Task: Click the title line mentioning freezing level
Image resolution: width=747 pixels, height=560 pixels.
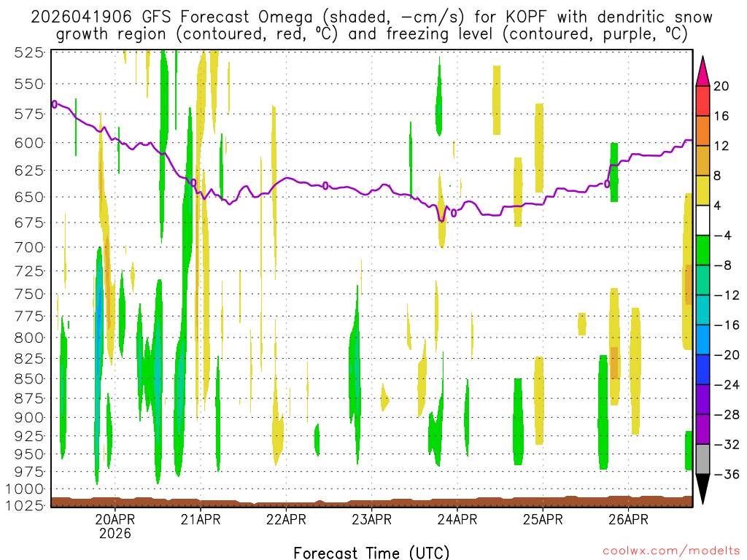Action: [371, 34]
